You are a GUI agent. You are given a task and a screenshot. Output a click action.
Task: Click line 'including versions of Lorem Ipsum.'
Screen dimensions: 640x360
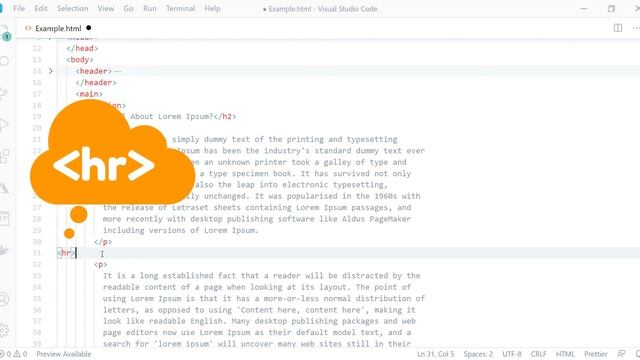click(181, 230)
